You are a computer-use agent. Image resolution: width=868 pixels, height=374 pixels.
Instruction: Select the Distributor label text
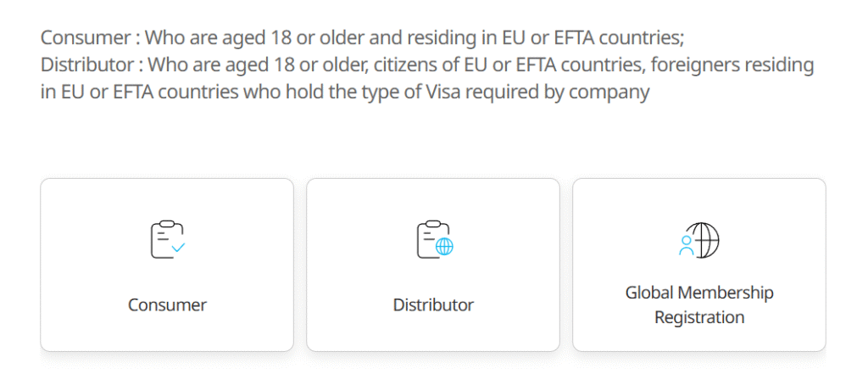pyautogui.click(x=433, y=304)
